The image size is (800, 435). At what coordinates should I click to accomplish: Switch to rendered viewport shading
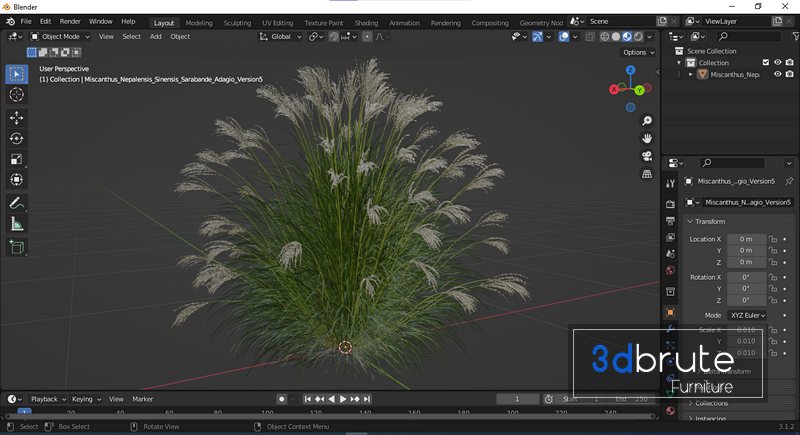tap(638, 37)
